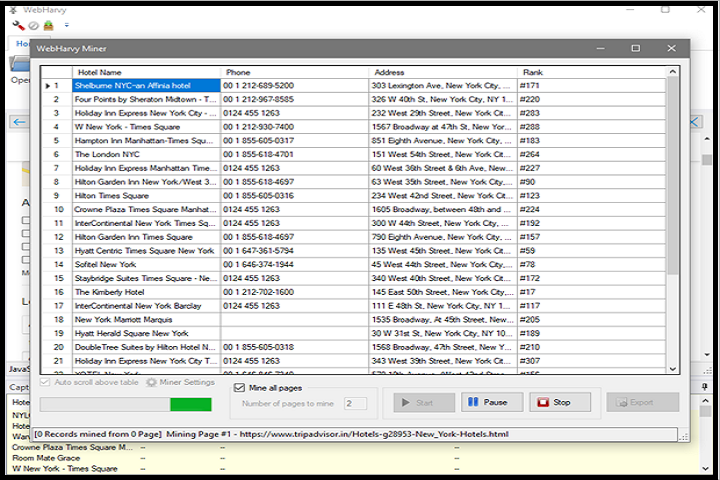This screenshot has width=720, height=480.
Task: Click the grayed-out Export button
Action: [642, 402]
